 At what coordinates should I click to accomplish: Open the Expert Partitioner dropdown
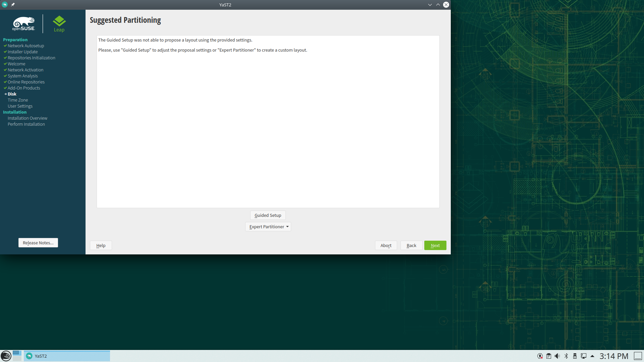coord(268,227)
